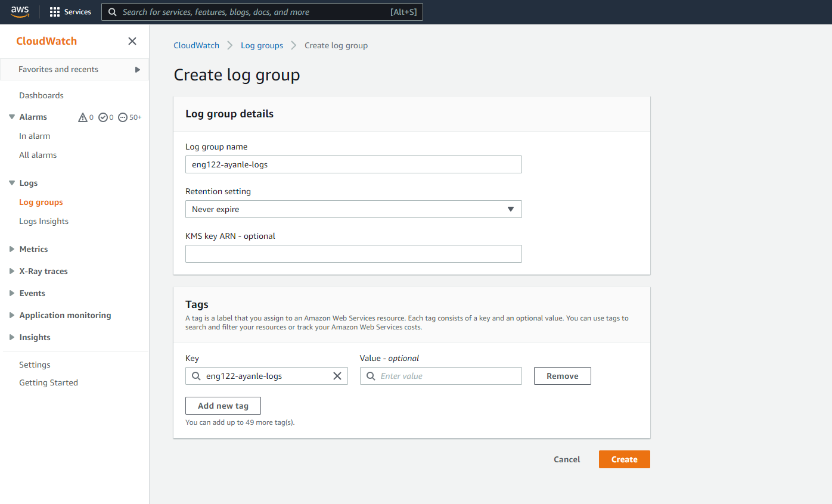This screenshot has width=832, height=504.
Task: Click the Log groups breadcrumb link
Action: click(262, 45)
